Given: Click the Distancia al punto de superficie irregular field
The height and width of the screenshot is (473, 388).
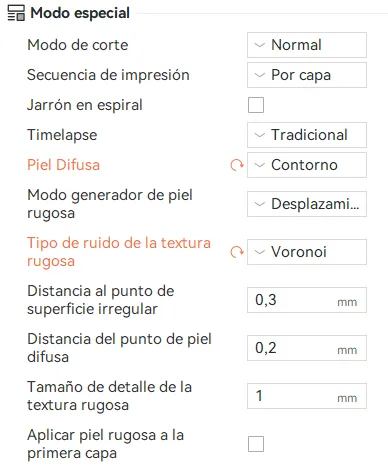Looking at the screenshot, I should (x=307, y=300).
